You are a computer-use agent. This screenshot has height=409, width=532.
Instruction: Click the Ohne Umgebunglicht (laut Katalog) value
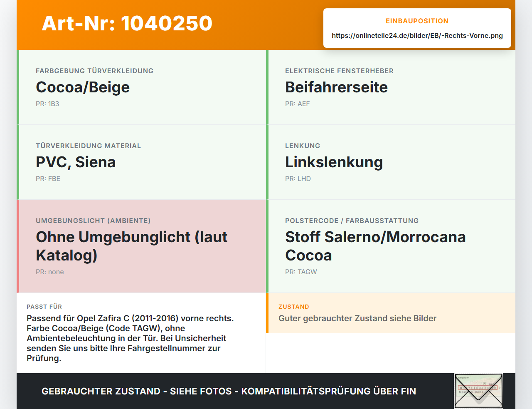tap(132, 246)
